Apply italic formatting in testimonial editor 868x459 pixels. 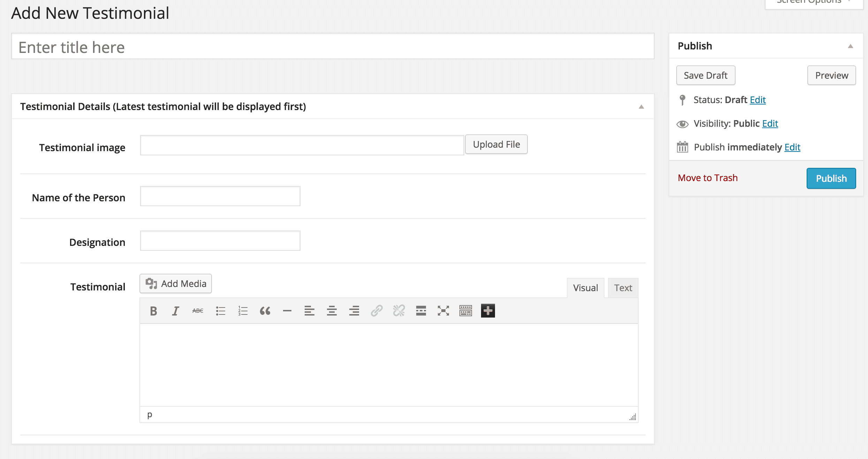tap(175, 311)
